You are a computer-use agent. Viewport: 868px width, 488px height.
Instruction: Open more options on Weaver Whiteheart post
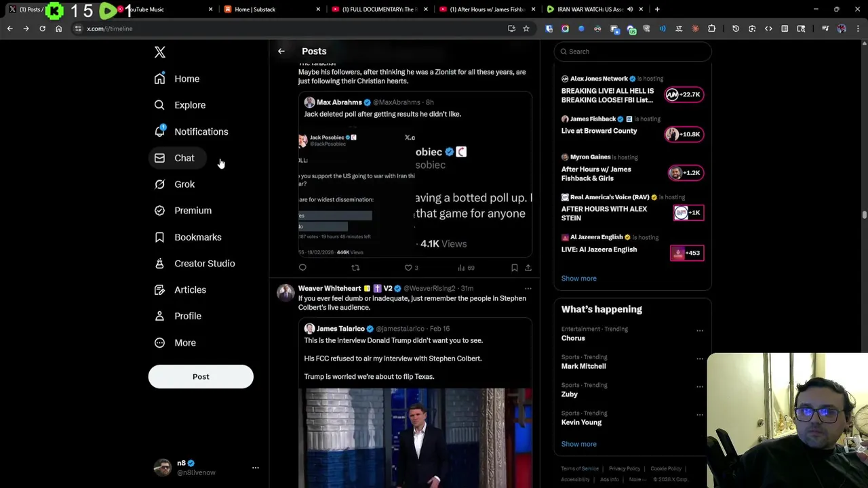pos(528,289)
